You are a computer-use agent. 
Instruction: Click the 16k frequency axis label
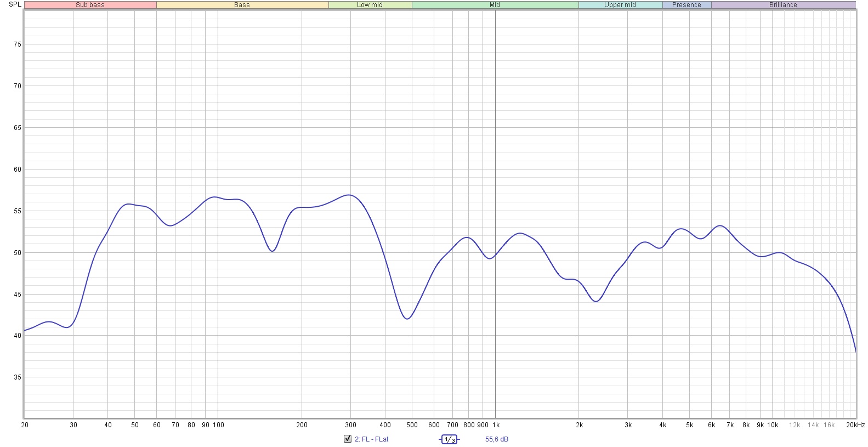(x=829, y=425)
